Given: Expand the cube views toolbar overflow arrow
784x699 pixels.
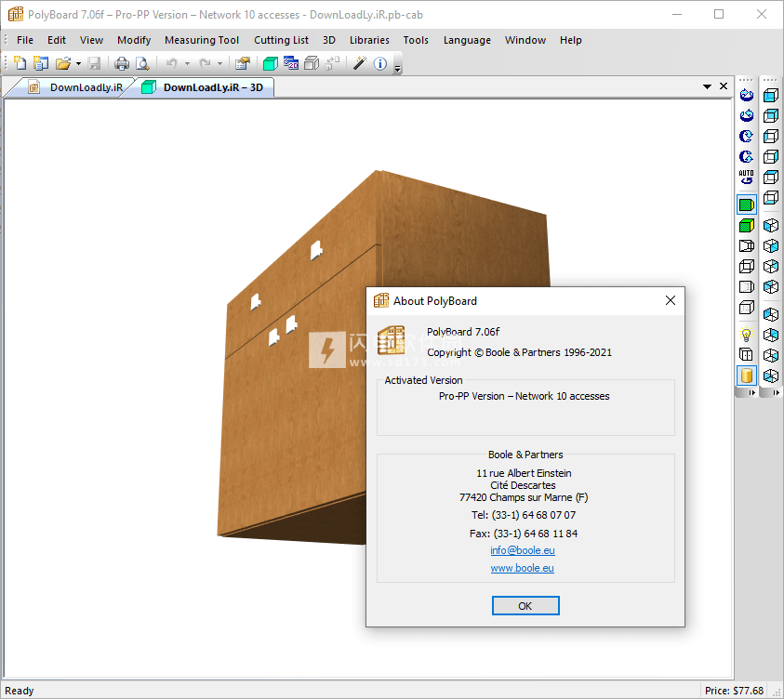Looking at the screenshot, I should click(776, 392).
